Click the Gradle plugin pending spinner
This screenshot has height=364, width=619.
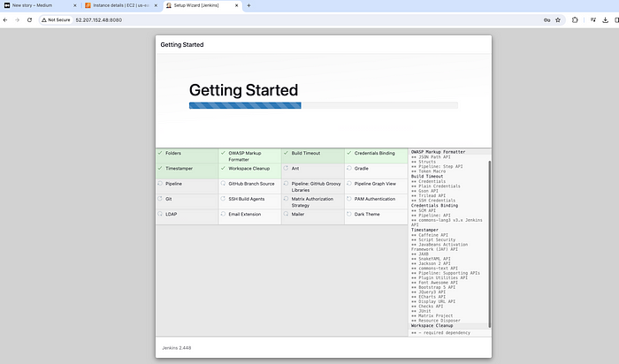coord(349,168)
